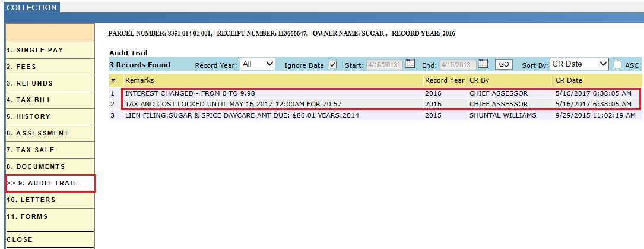
Task: Open the History section
Action: [x=50, y=116]
